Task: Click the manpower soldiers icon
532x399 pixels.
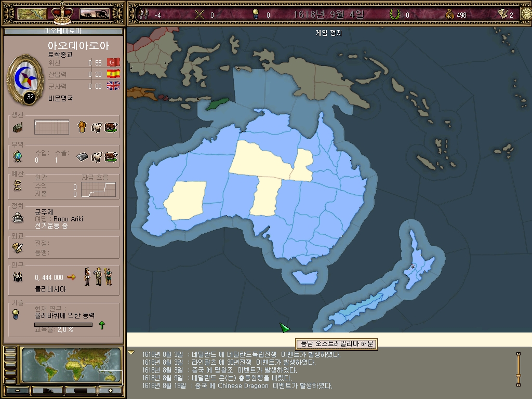Action: click(143, 14)
